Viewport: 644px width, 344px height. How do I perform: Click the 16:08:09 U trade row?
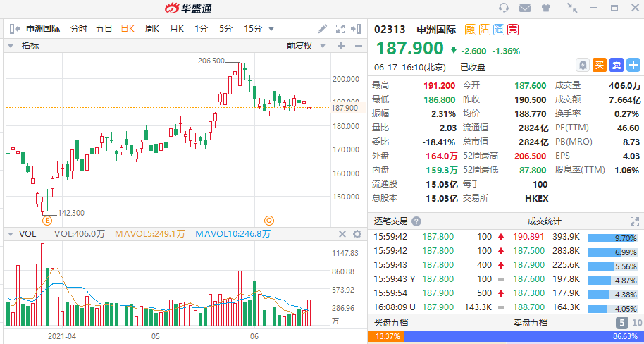click(438, 307)
